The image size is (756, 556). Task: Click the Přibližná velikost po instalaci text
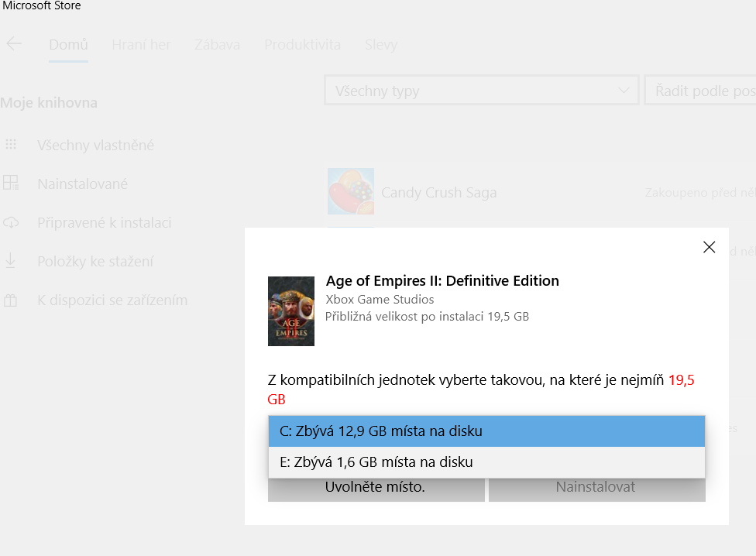427,317
